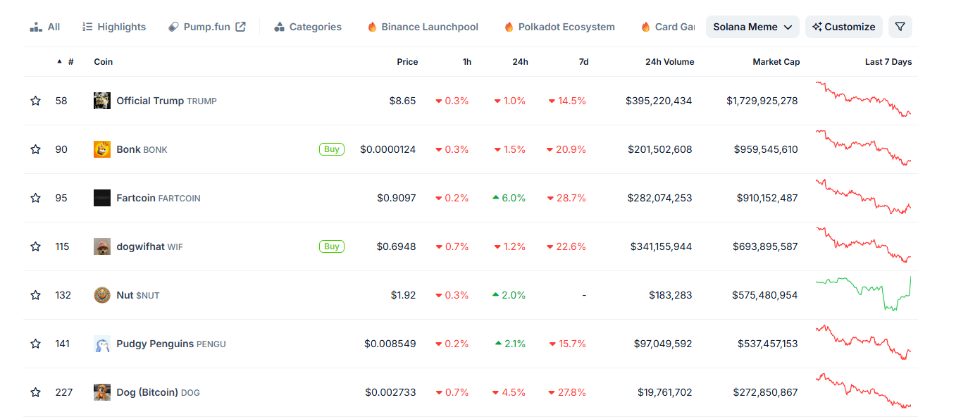Open the Categories tab

tap(308, 27)
